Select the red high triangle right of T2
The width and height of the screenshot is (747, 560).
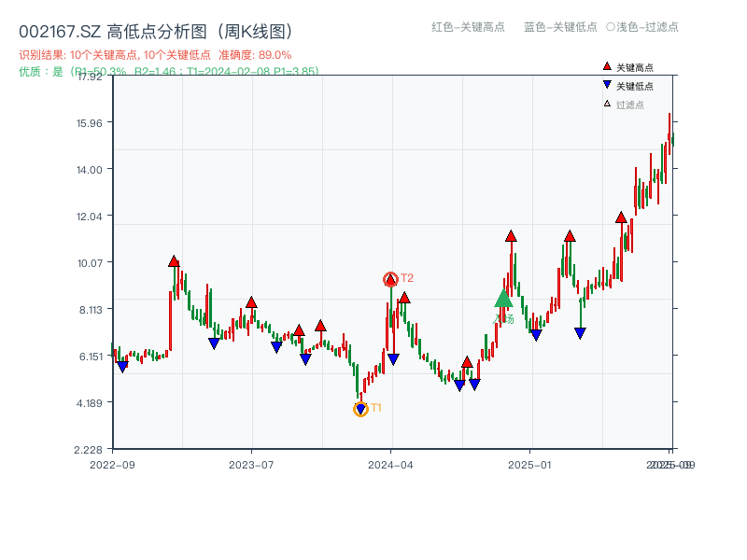coord(404,298)
